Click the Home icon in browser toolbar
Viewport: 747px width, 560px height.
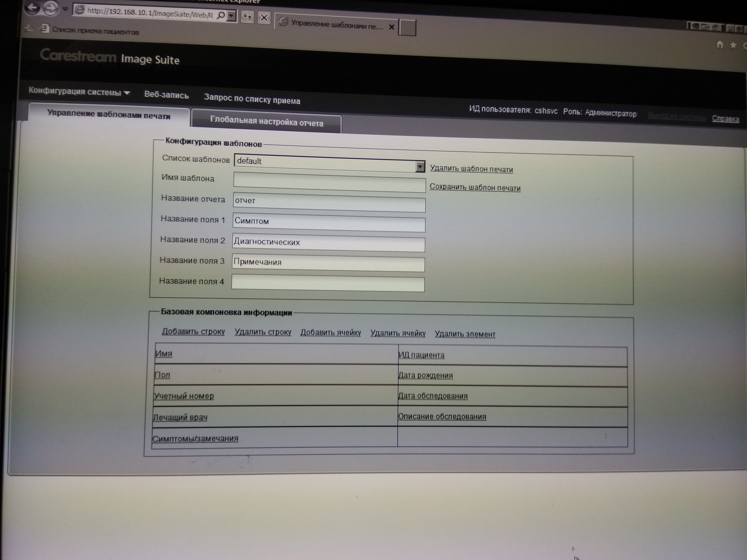pyautogui.click(x=720, y=45)
